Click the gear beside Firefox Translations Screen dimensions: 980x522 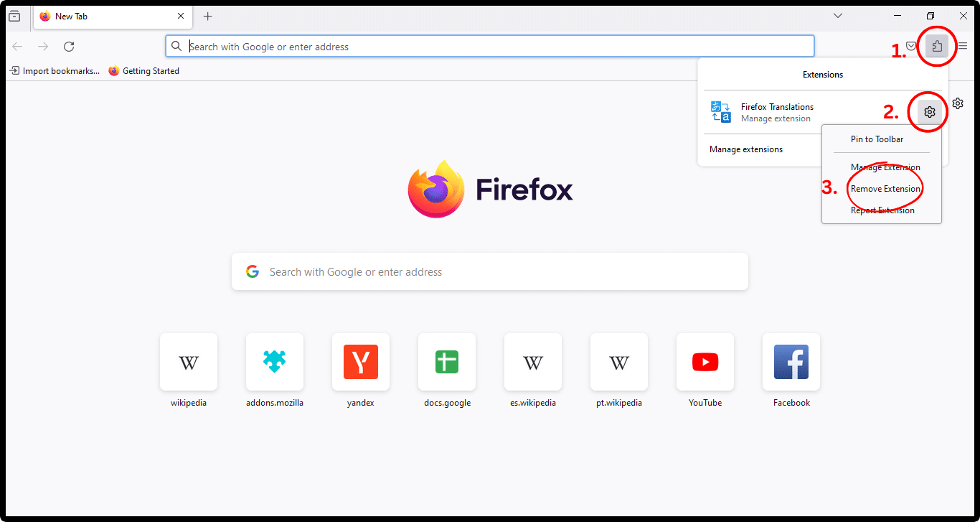click(x=930, y=112)
